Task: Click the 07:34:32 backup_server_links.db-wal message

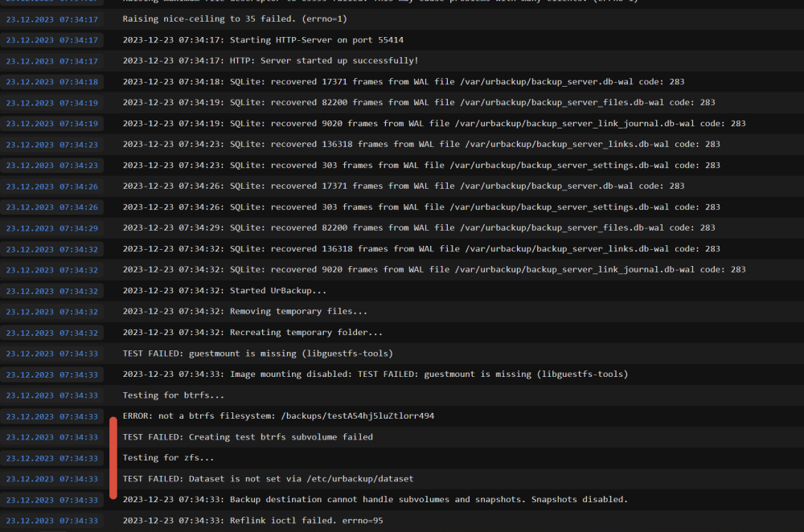Action: [x=421, y=248]
